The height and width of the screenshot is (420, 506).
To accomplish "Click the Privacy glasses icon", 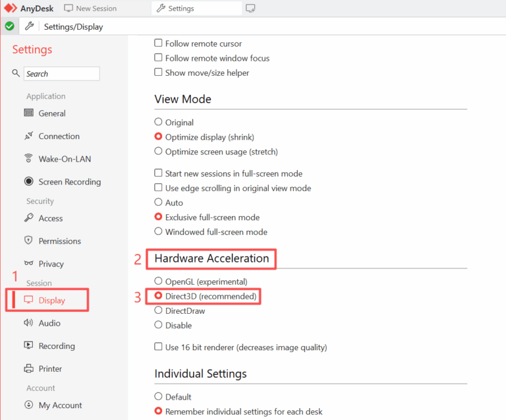I will pos(28,263).
